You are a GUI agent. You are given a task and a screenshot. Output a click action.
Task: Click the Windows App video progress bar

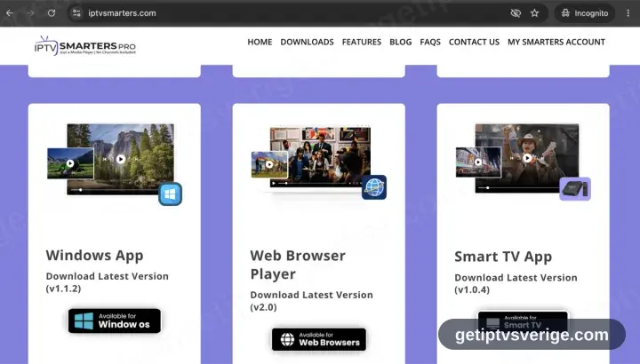116,190
